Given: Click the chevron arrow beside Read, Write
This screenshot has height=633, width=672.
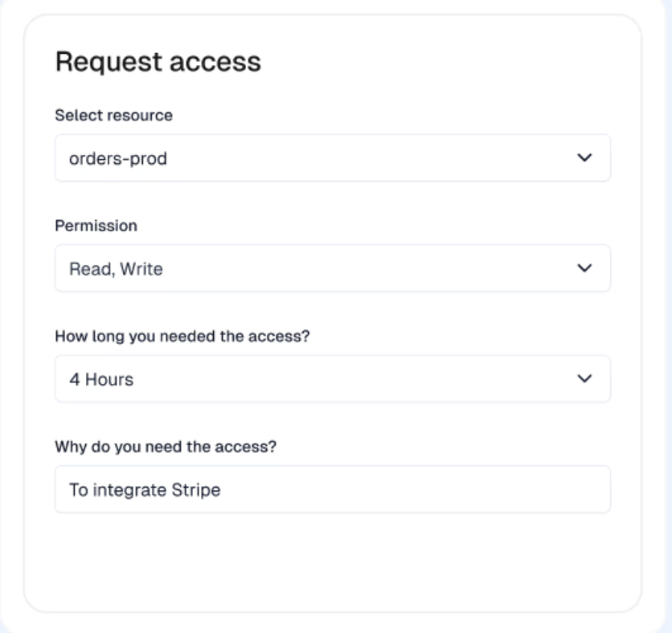Looking at the screenshot, I should [x=584, y=268].
